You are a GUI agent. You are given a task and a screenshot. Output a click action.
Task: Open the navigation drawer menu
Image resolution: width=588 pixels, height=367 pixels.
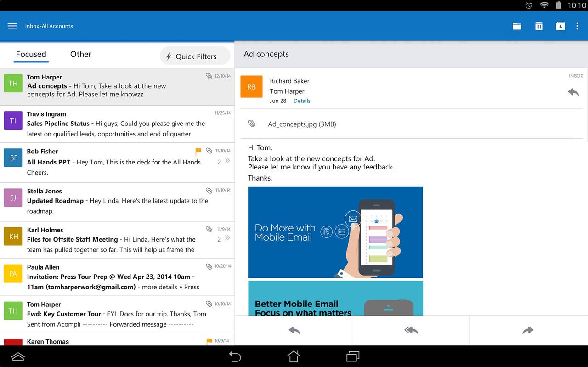[12, 26]
